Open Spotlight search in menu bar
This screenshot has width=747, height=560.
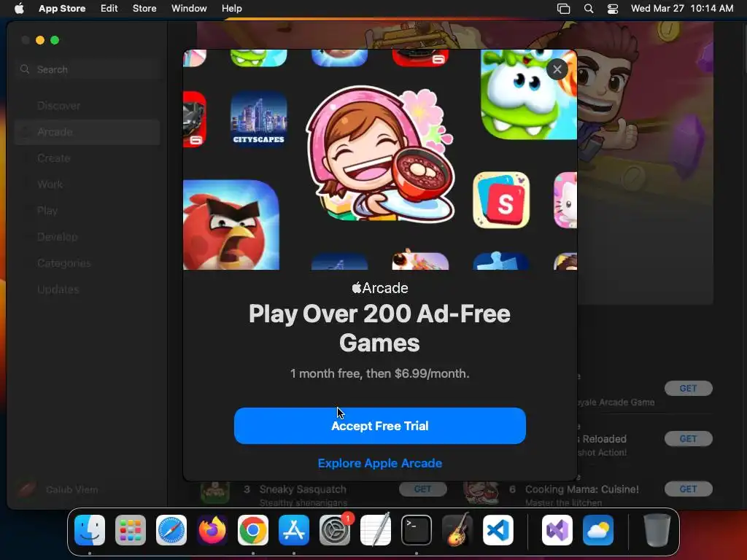point(589,9)
